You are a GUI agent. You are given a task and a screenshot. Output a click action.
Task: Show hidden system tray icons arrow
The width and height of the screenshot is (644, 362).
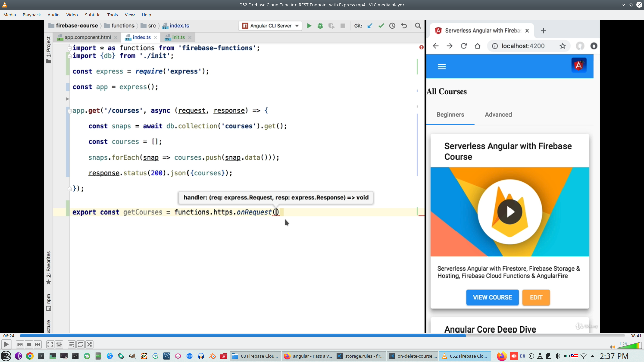click(x=592, y=356)
